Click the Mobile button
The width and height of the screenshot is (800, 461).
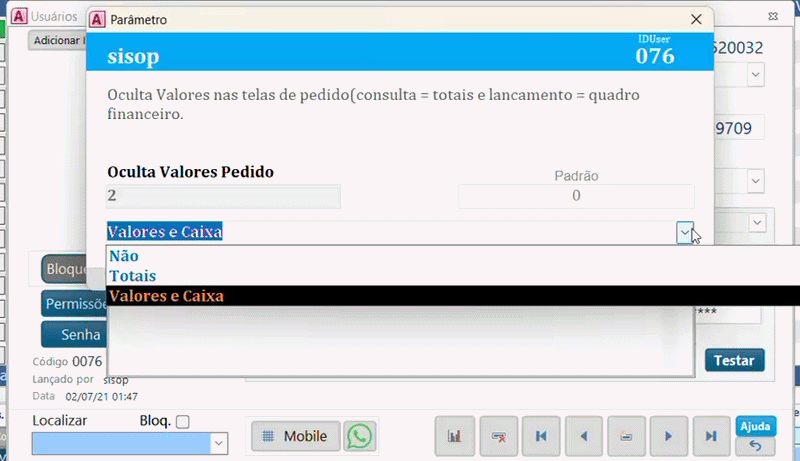tap(295, 436)
